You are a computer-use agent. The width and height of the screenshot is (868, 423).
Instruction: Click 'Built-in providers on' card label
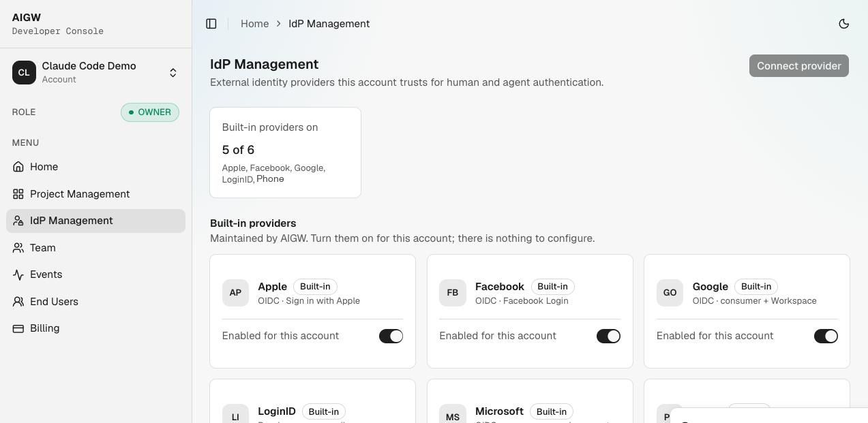tap(270, 127)
